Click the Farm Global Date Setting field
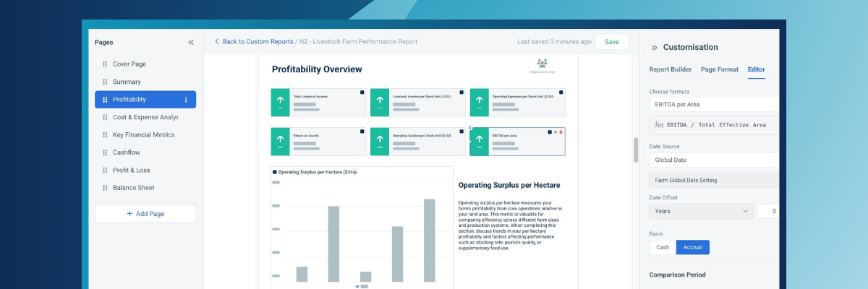The width and height of the screenshot is (868, 289). [x=714, y=180]
